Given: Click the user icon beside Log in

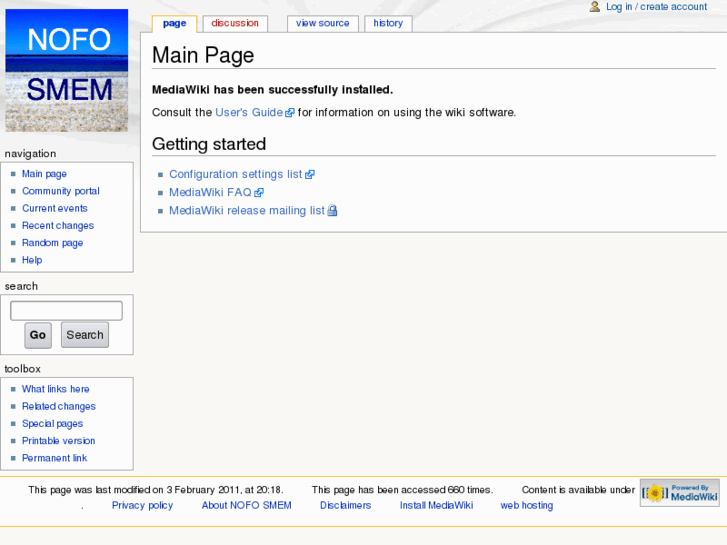Looking at the screenshot, I should [594, 6].
